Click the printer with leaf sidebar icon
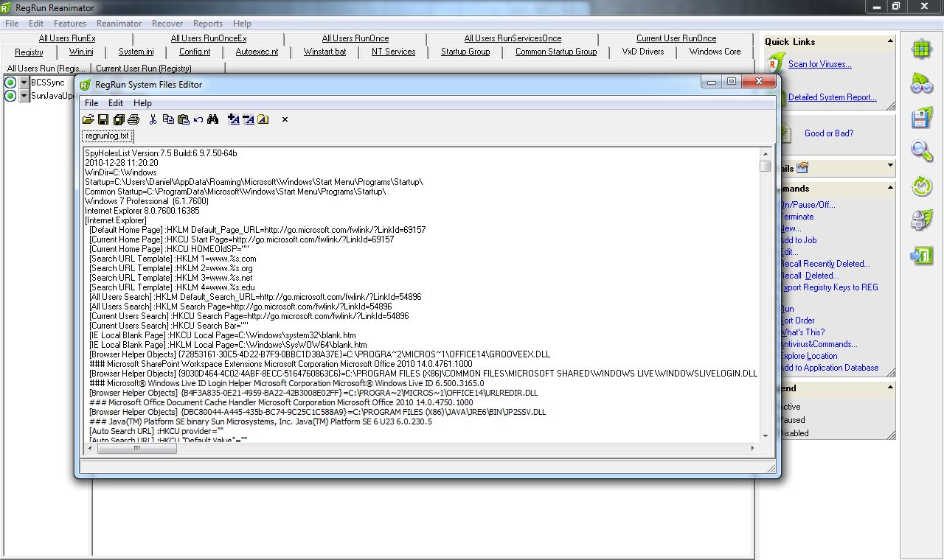The width and height of the screenshot is (944, 560). (921, 220)
